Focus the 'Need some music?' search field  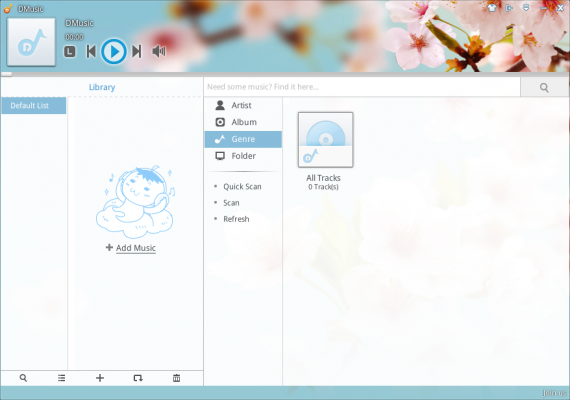(x=362, y=87)
